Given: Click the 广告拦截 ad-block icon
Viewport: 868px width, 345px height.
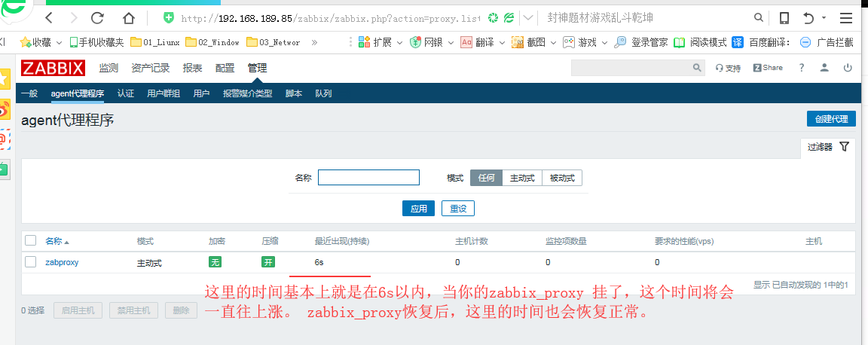Looking at the screenshot, I should 806,42.
